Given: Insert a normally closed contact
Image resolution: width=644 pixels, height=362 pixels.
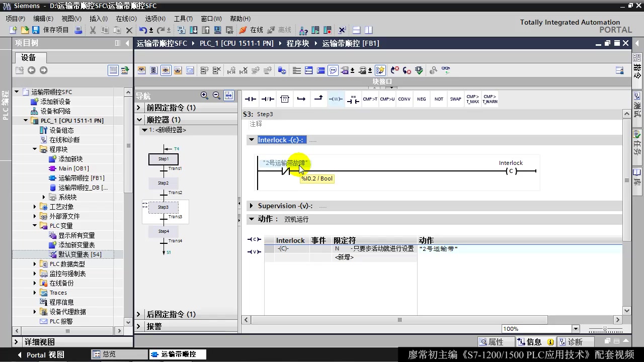Looking at the screenshot, I should click(268, 99).
